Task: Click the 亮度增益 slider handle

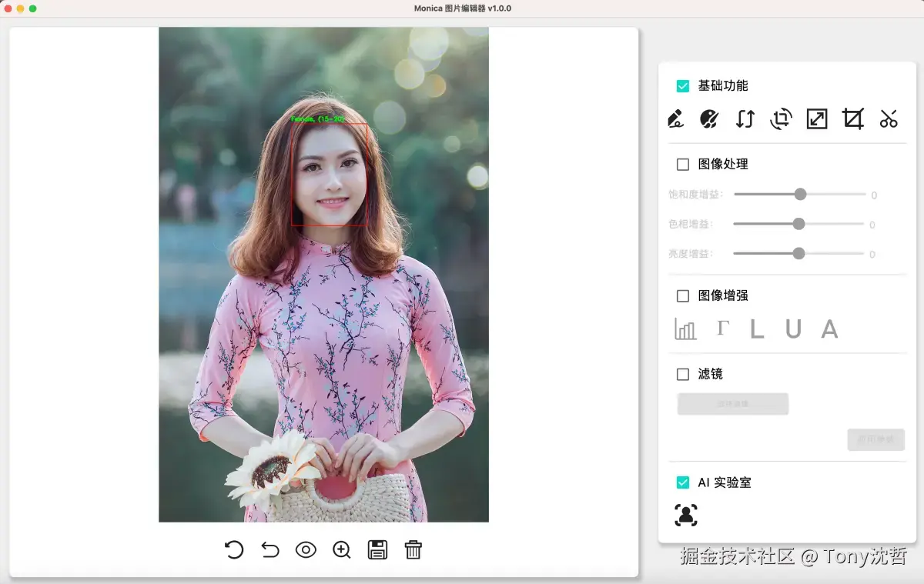Action: pyautogui.click(x=799, y=253)
